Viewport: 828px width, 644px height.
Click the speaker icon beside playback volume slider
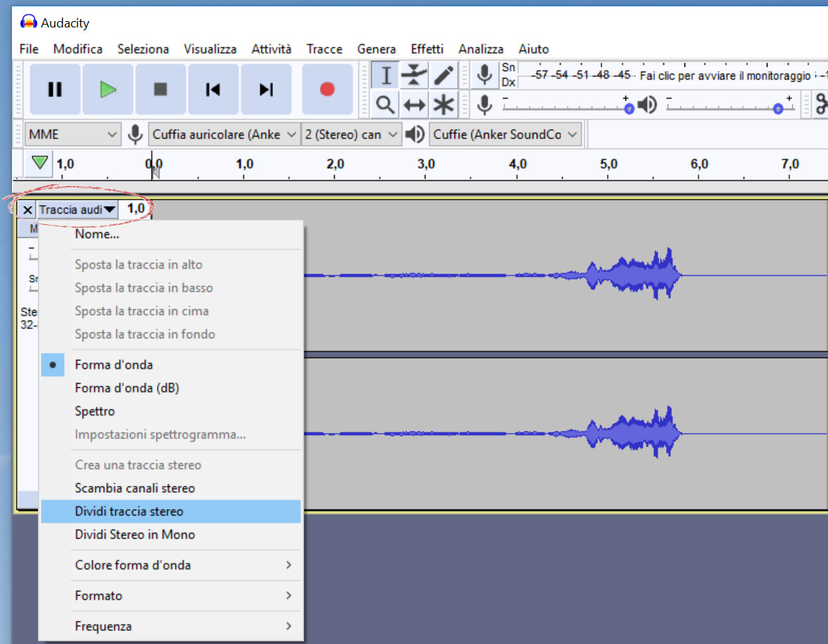click(647, 105)
